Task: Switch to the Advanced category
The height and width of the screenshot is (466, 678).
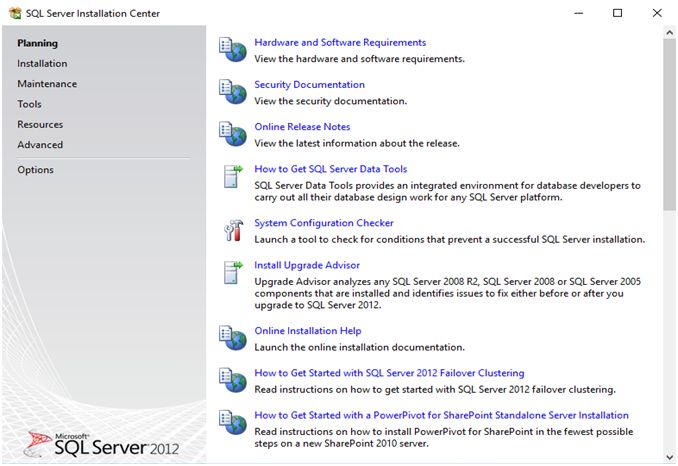Action: coord(40,145)
